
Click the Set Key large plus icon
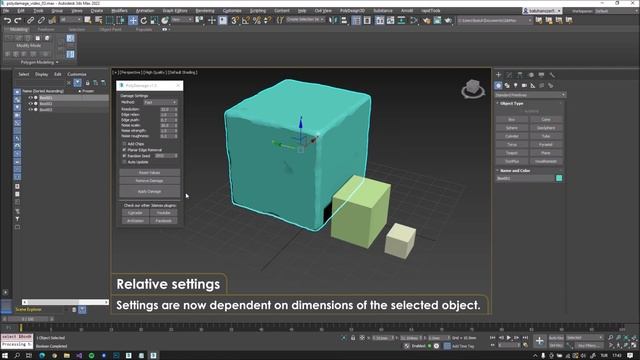tap(539, 341)
